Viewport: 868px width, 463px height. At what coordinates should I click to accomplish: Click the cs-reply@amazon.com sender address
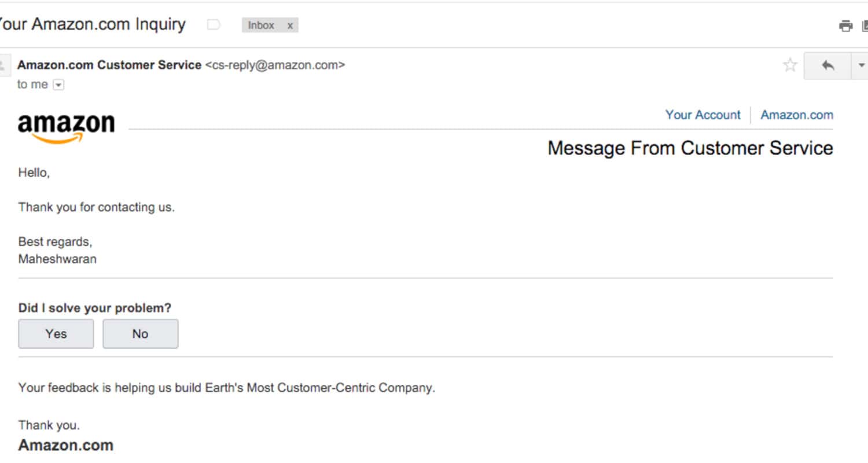point(275,65)
